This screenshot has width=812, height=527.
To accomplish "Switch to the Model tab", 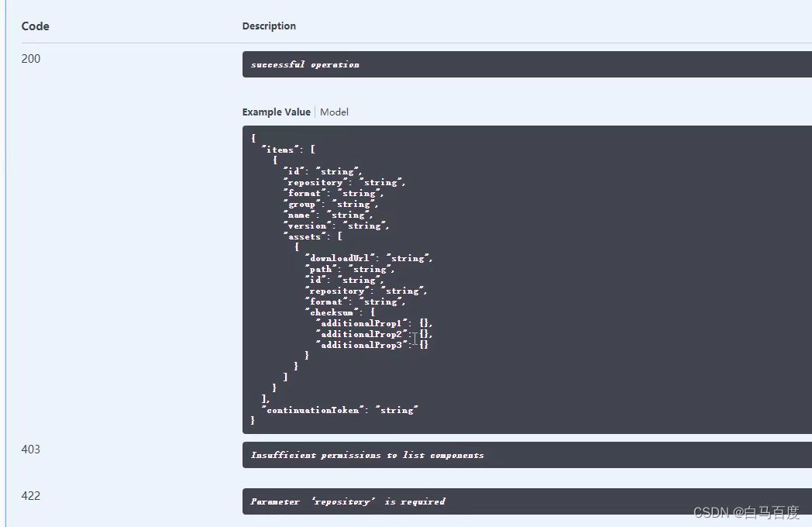I will (x=334, y=112).
